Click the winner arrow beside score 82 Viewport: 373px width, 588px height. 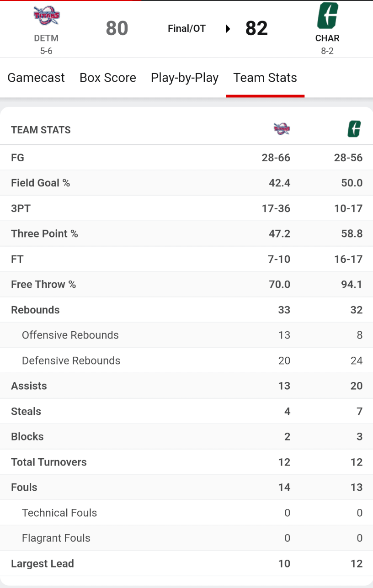228,29
